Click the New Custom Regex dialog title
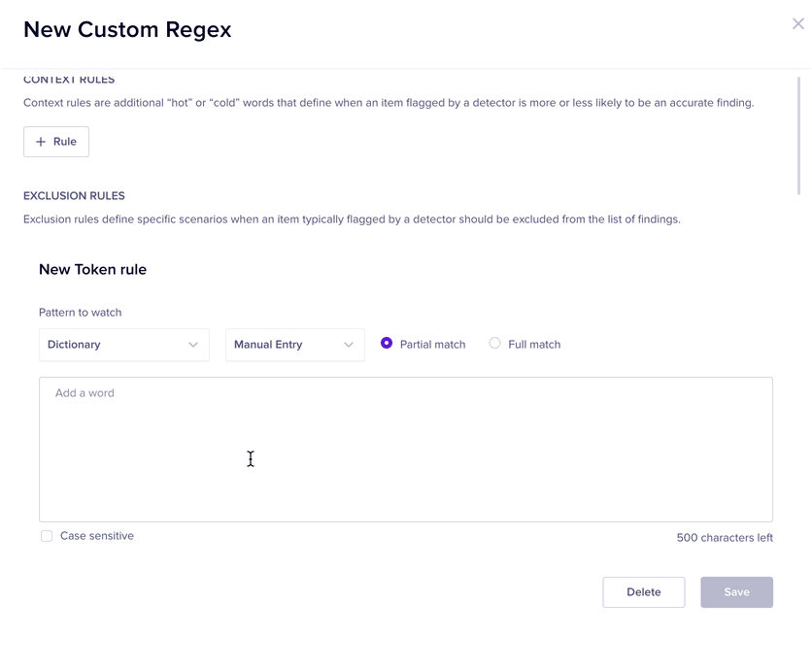The width and height of the screenshot is (812, 670). [127, 29]
